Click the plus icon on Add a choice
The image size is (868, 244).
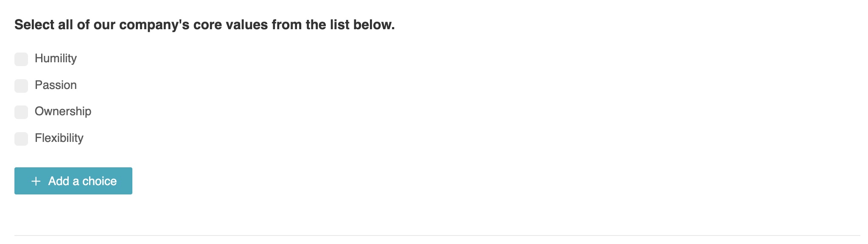click(36, 181)
